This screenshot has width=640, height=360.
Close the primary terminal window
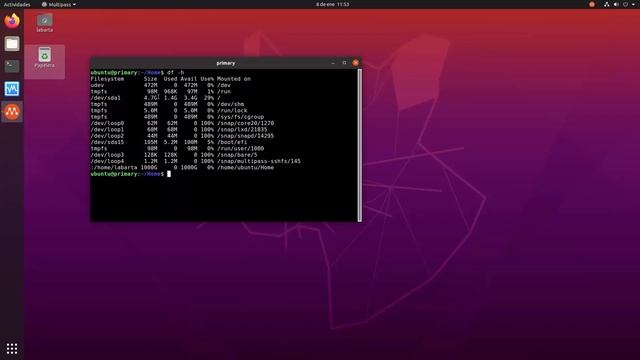pos(356,63)
